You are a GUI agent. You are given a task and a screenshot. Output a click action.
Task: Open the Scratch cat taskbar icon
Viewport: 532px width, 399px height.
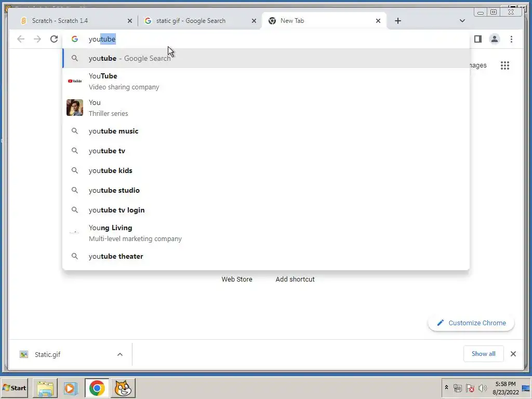(123, 388)
